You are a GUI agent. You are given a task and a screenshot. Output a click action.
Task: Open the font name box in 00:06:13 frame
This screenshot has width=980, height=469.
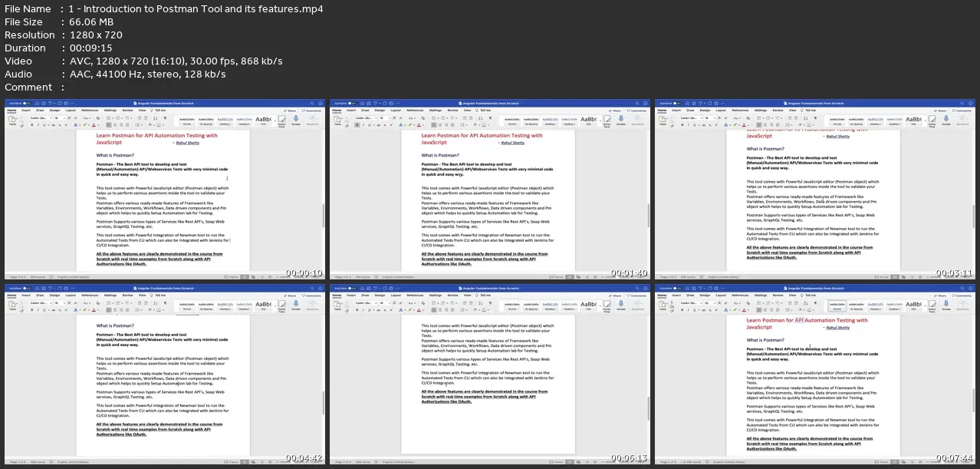point(365,303)
